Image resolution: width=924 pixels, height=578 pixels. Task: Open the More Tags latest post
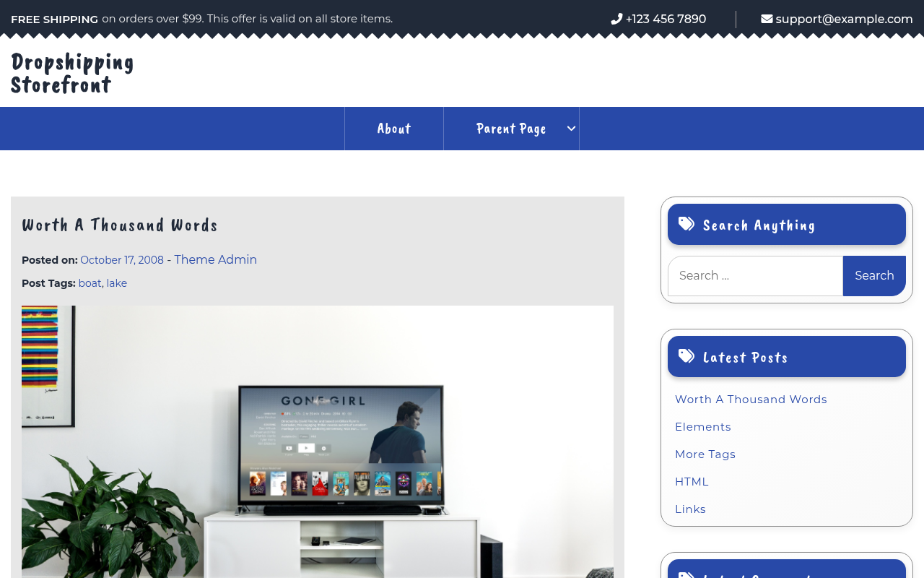[x=705, y=454]
